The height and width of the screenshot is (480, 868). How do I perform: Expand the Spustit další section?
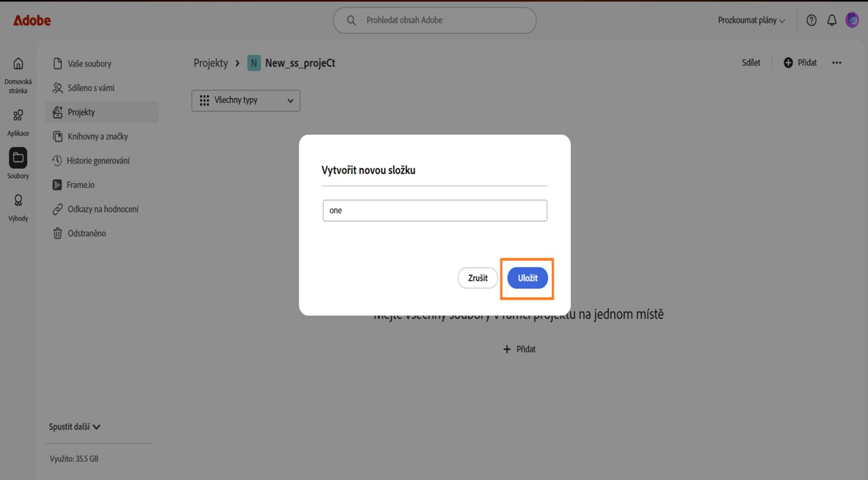[x=75, y=427]
